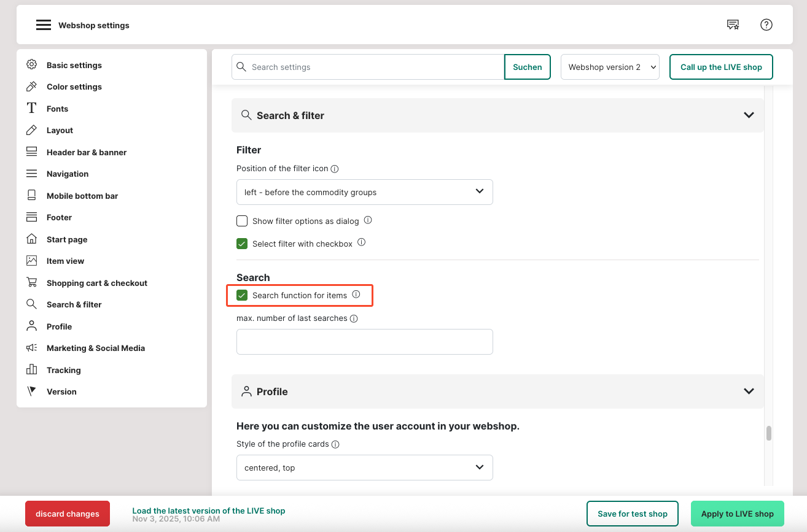Open help via the question mark icon

pyautogui.click(x=766, y=25)
